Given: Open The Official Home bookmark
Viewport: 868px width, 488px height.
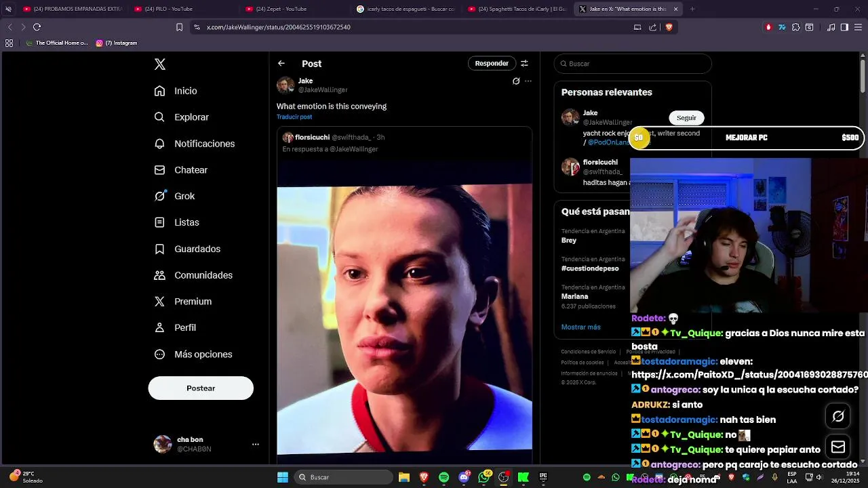Looking at the screenshot, I should click(57, 43).
